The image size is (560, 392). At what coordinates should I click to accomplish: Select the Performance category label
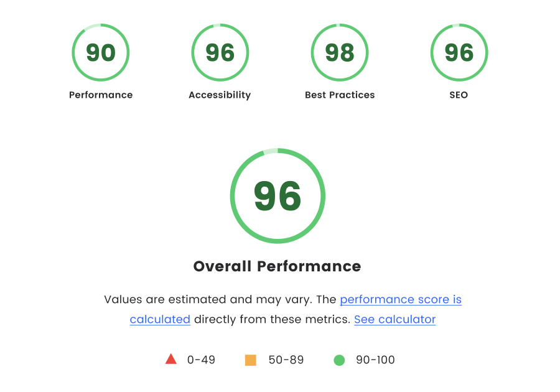101,95
